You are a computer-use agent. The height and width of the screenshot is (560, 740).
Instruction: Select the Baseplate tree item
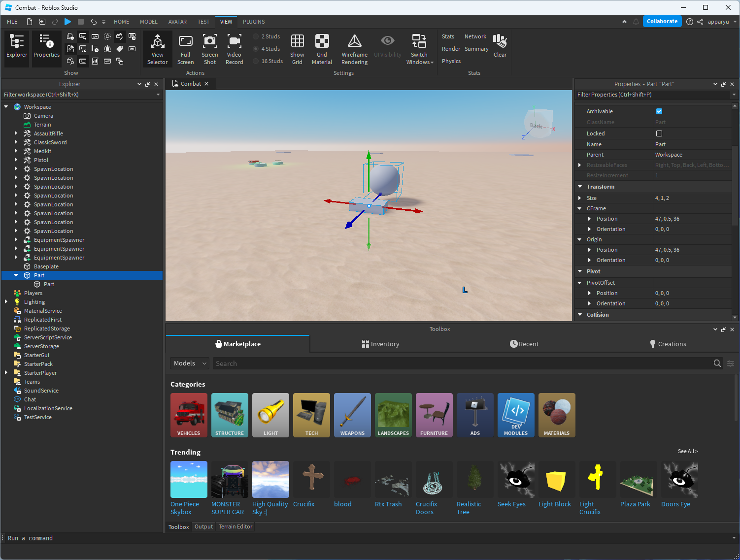(x=46, y=266)
